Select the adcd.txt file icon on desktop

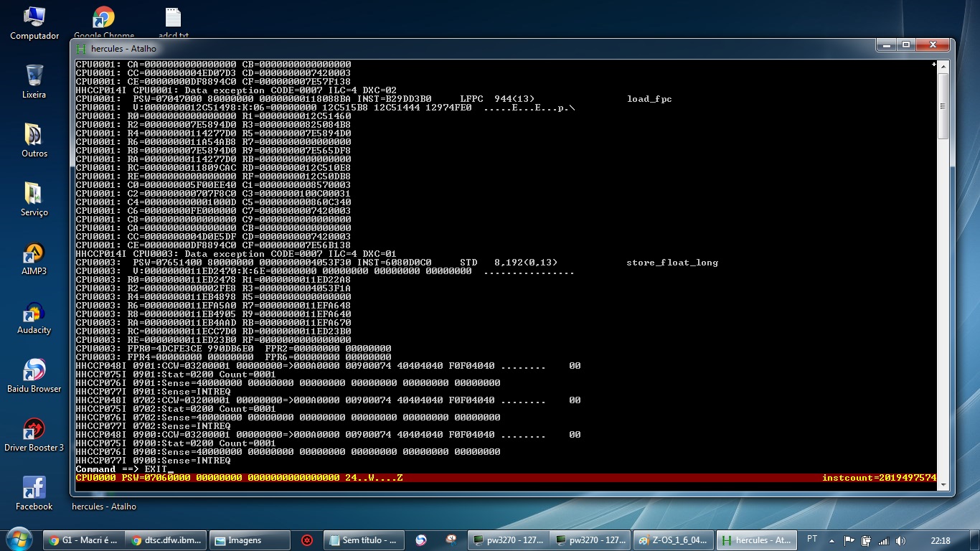[173, 23]
